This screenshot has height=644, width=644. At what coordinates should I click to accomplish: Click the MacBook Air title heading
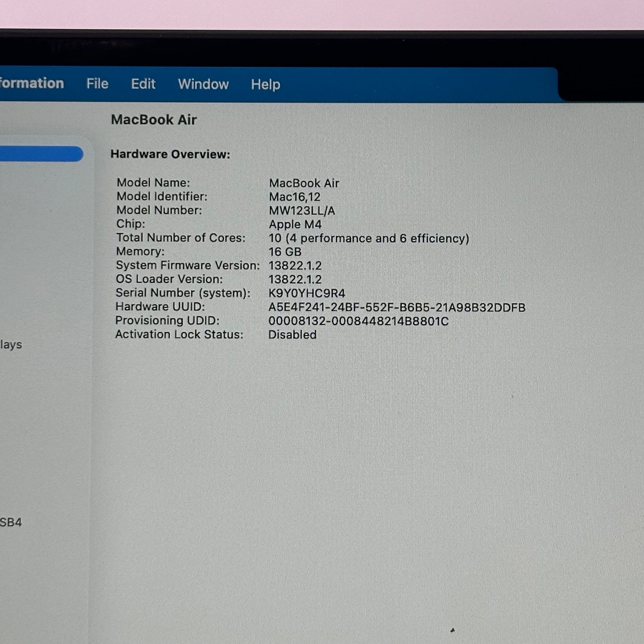[x=154, y=120]
